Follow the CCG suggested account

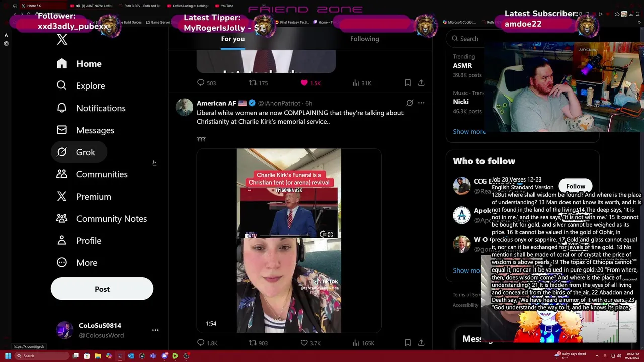pyautogui.click(x=576, y=186)
